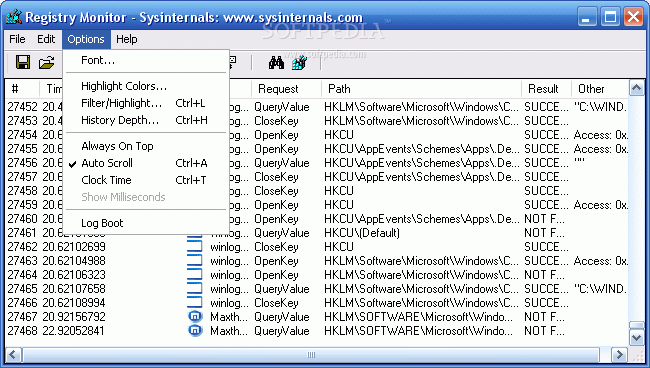This screenshot has height=368, width=650.
Task: Click the Regedit Jump toolbar icon
Action: coord(299,63)
